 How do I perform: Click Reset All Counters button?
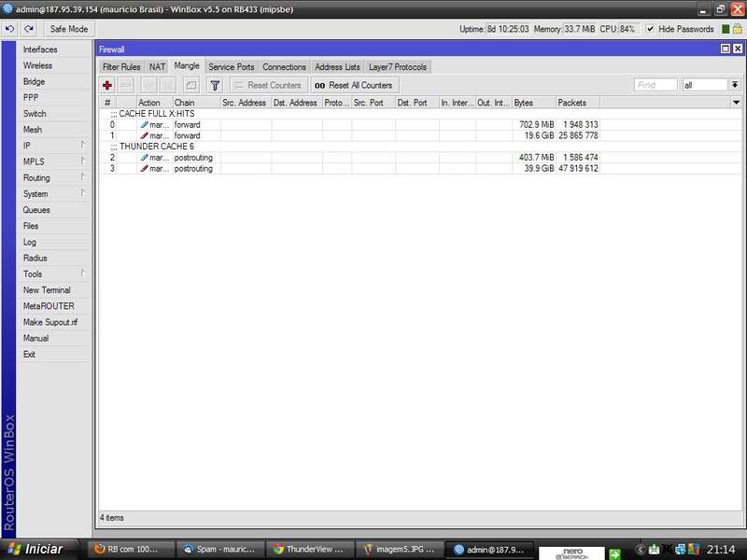(355, 85)
